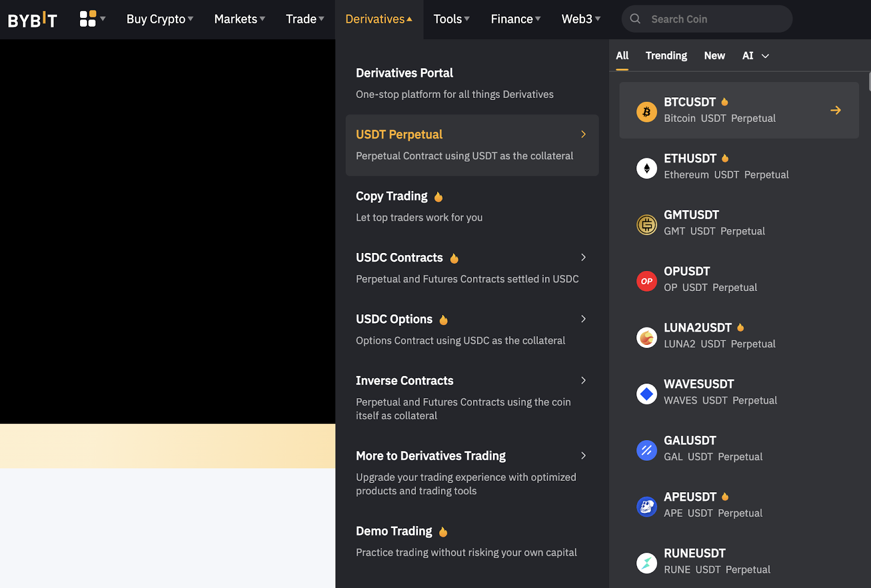Click the Bitcoin coin icon
The height and width of the screenshot is (588, 871).
pos(647,112)
